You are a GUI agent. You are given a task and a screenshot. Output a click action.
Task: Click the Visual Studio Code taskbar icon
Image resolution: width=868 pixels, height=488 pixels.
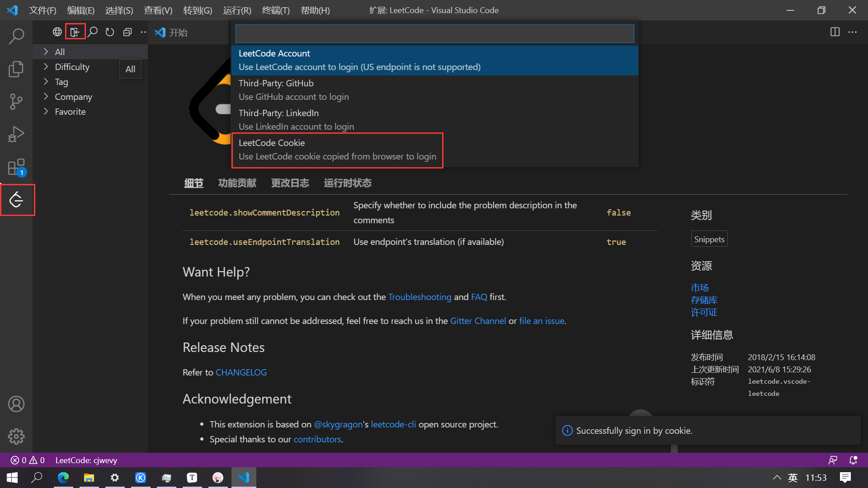(244, 478)
